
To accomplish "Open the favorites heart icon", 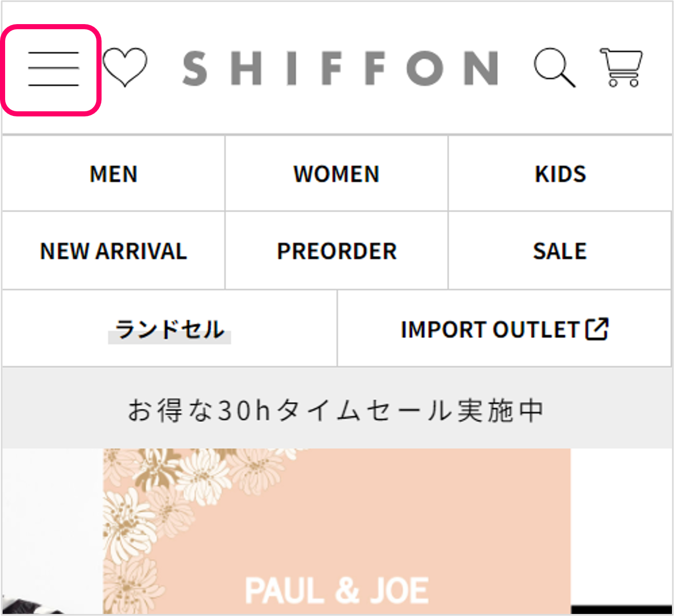I will 125,67.
